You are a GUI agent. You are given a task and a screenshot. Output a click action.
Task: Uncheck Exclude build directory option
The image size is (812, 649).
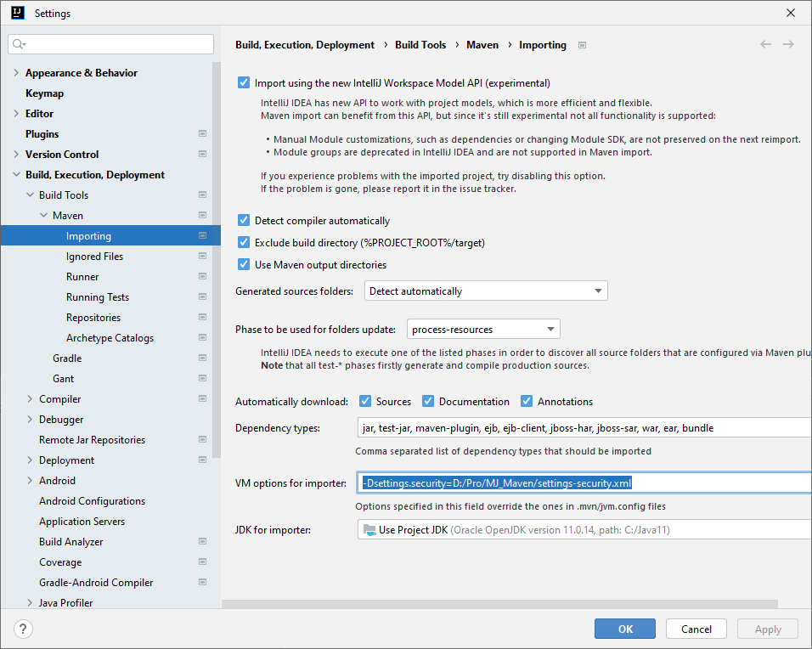click(x=245, y=243)
